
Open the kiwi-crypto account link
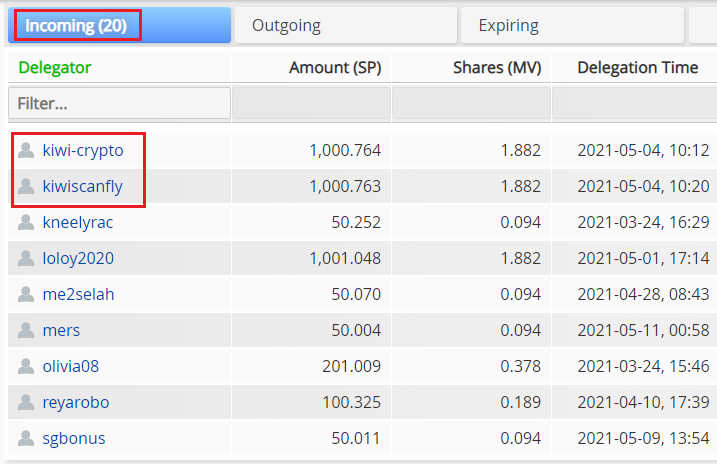click(83, 150)
